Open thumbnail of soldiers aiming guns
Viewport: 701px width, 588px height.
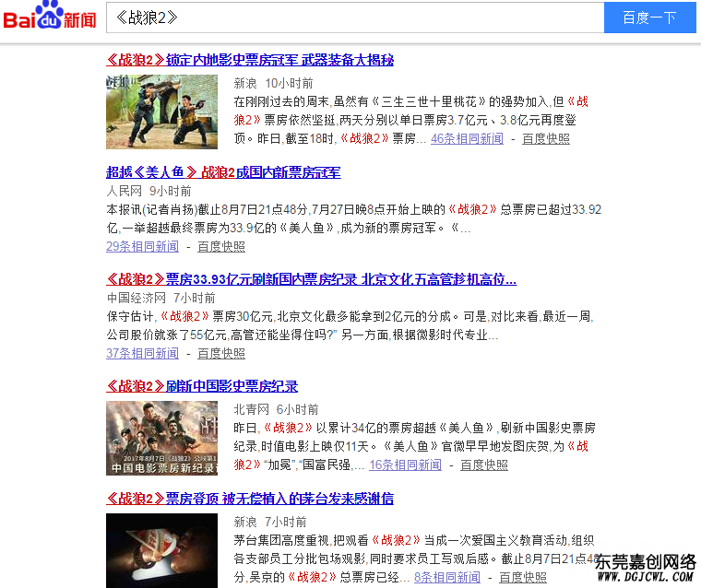161,112
